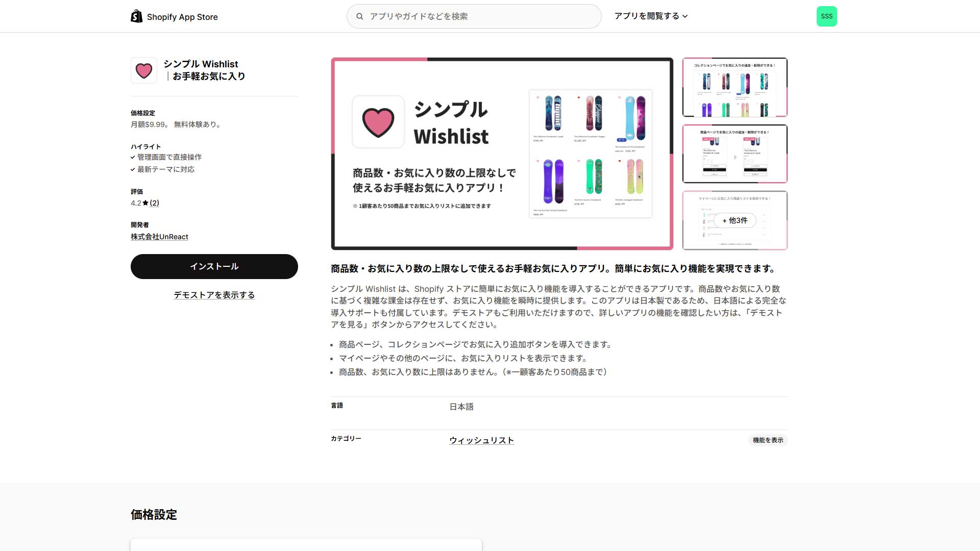Click the rating star icon
The width and height of the screenshot is (980, 551).
(145, 203)
